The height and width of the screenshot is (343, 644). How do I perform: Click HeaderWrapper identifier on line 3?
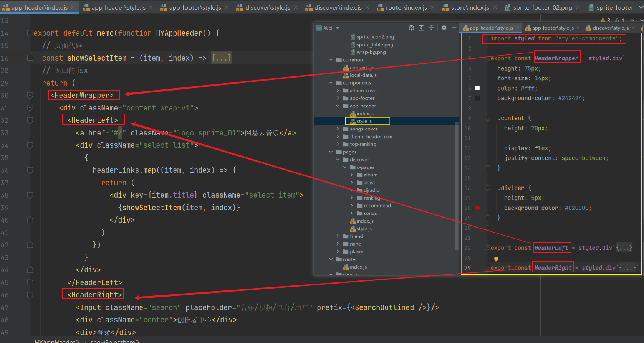click(556, 58)
